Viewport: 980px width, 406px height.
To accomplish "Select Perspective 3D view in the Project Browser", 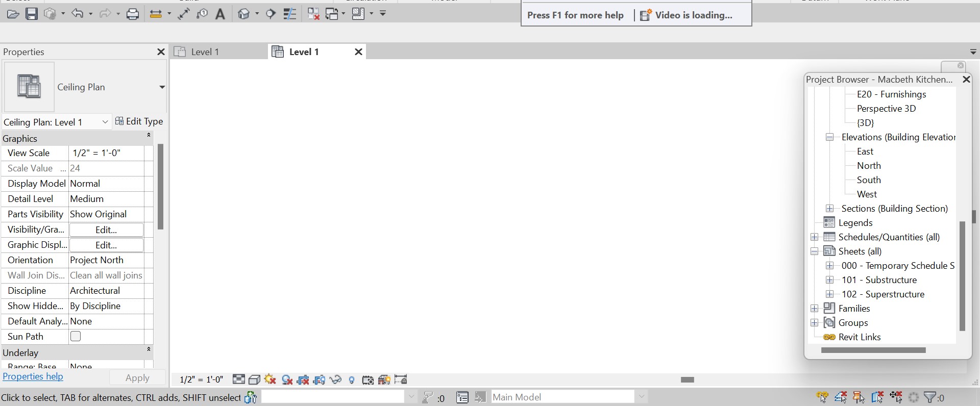I will click(x=886, y=109).
